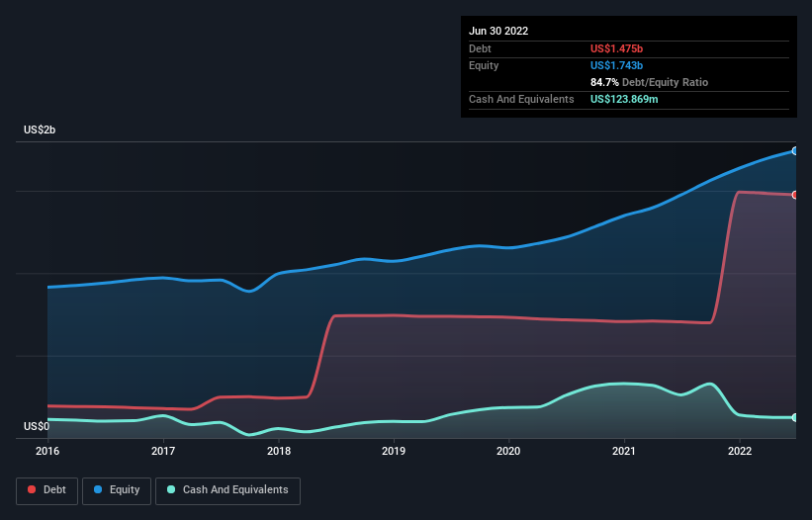Select the Cash endpoint marker on chart
This screenshot has height=520, width=812.
795,417
